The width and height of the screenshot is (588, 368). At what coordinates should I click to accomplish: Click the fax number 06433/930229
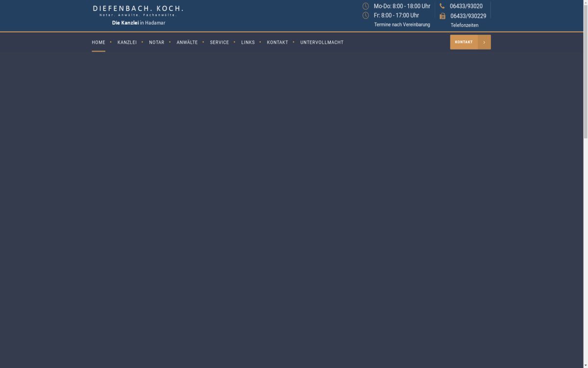coord(468,16)
